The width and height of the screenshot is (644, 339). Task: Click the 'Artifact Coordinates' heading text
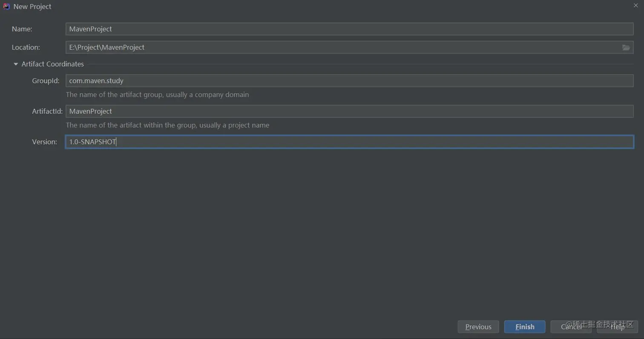click(53, 64)
